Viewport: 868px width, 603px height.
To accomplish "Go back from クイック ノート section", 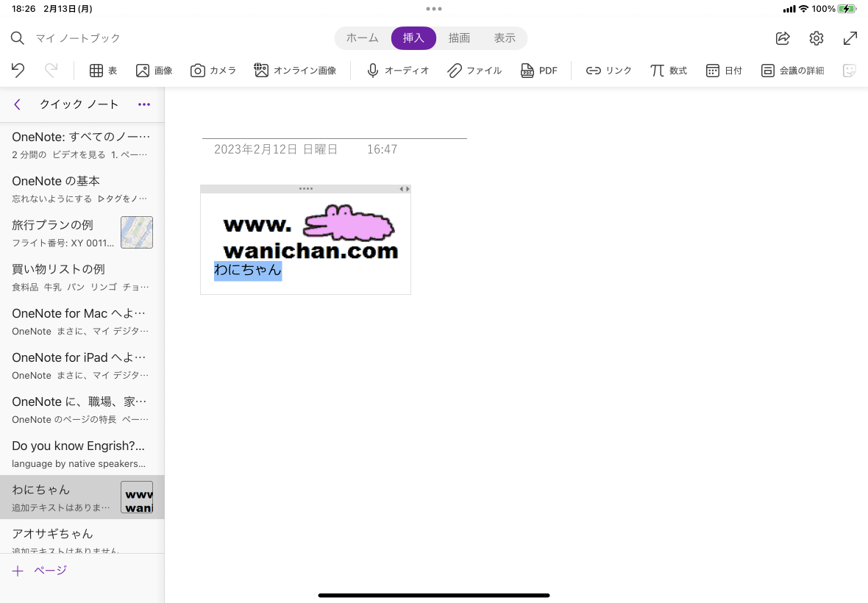I will [18, 104].
